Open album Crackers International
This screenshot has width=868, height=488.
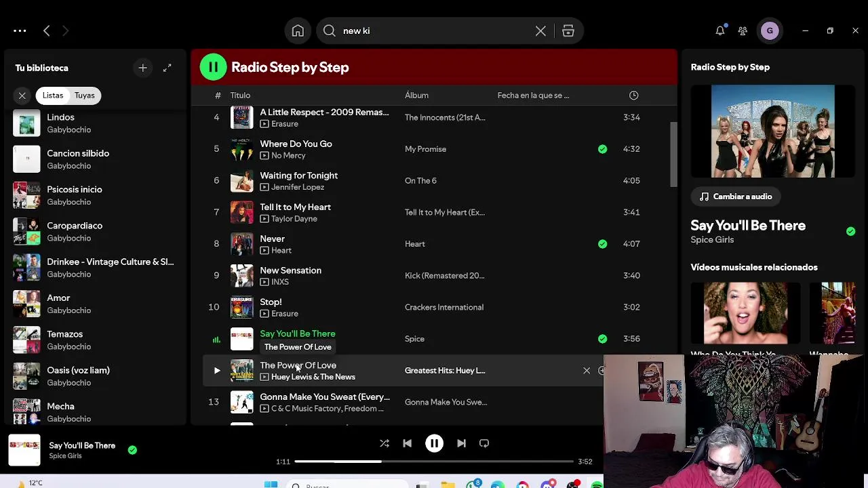click(x=444, y=307)
